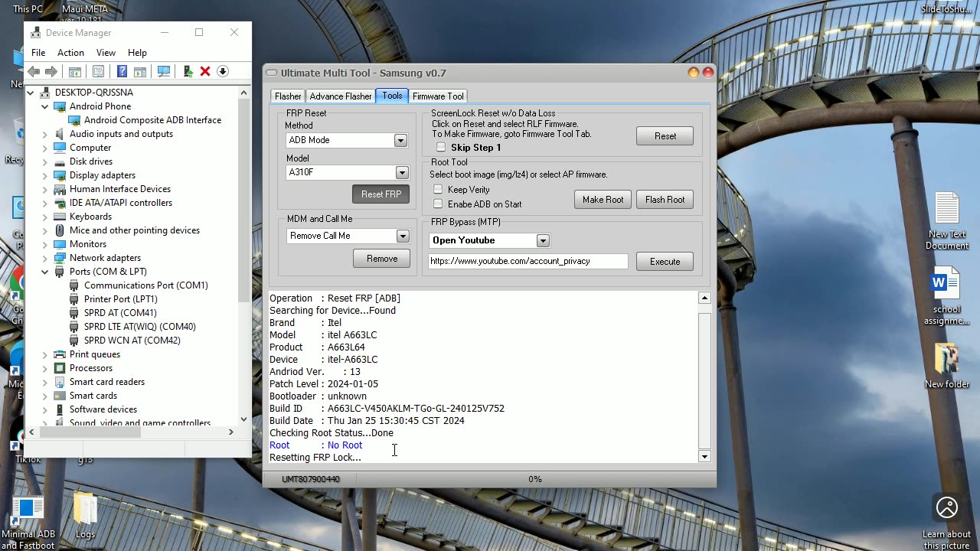
Task: Expand the Disk drives node
Action: coord(44,161)
